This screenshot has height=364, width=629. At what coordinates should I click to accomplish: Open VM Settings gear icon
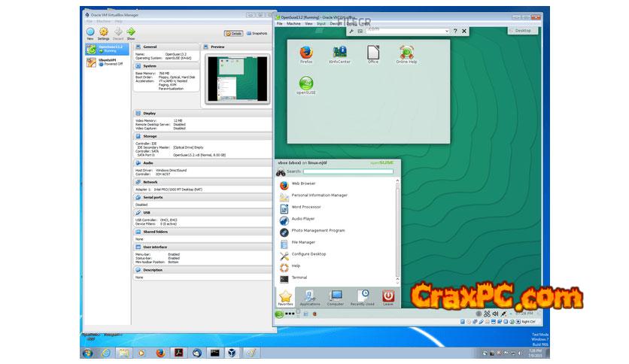pyautogui.click(x=103, y=32)
